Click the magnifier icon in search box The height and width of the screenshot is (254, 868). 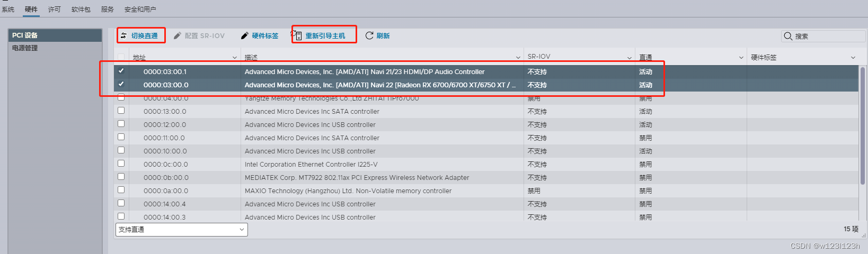pos(788,36)
